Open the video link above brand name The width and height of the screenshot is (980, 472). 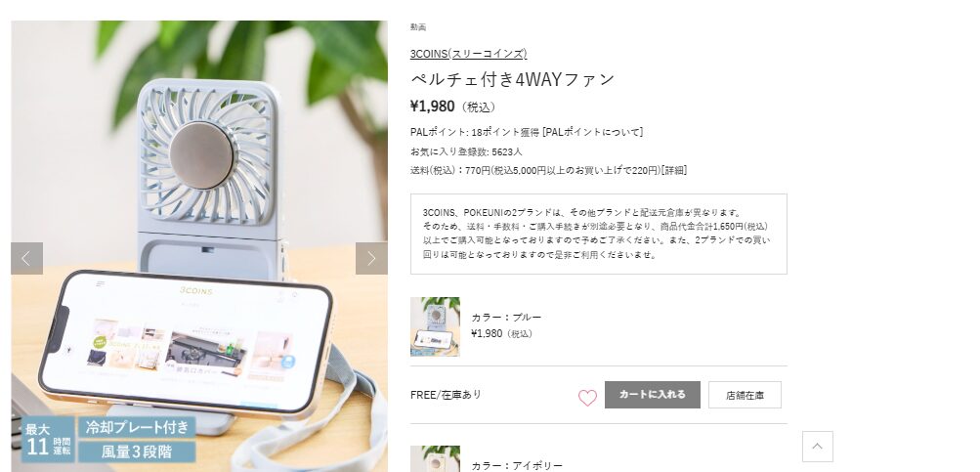[418, 27]
